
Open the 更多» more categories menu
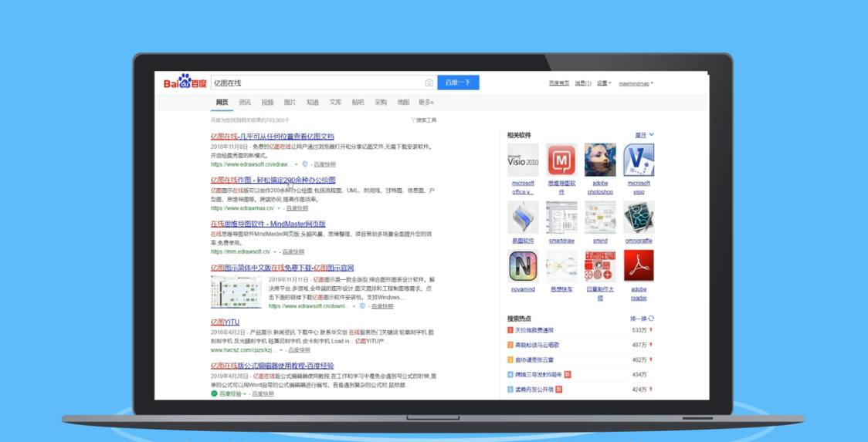click(426, 103)
